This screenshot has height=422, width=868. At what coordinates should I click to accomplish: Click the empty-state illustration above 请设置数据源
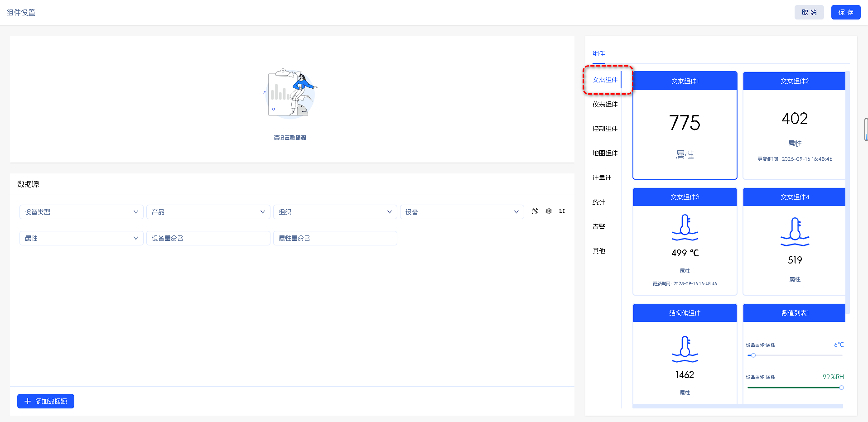(x=290, y=94)
